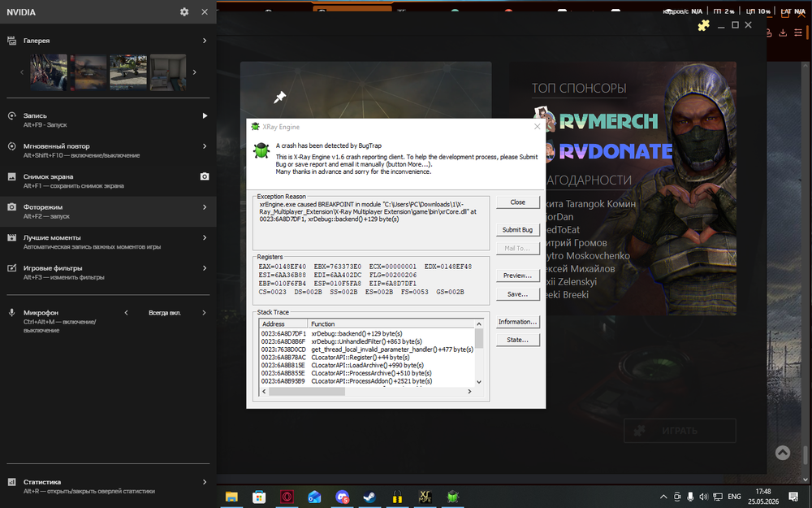Image resolution: width=812 pixels, height=508 pixels.
Task: Select xrDebug::UnhandledFilter()+863 row
Action: (367, 341)
